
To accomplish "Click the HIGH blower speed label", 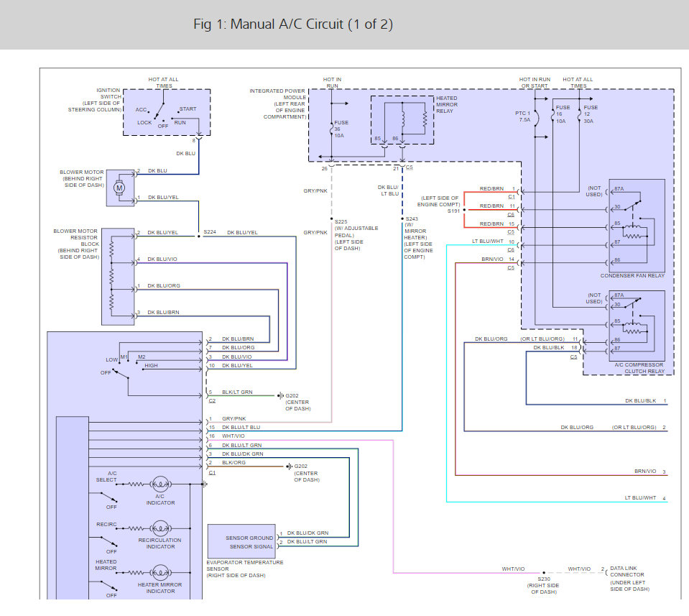I will (x=151, y=365).
